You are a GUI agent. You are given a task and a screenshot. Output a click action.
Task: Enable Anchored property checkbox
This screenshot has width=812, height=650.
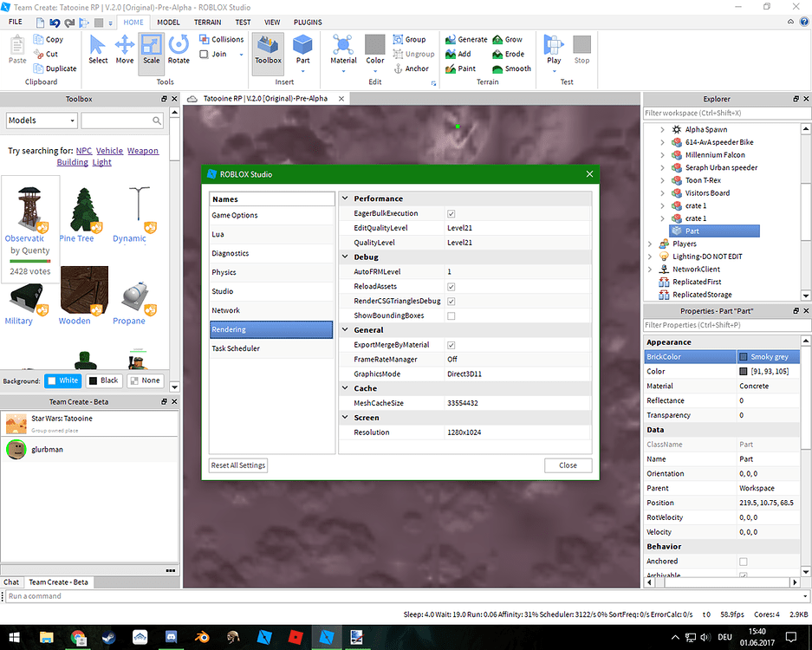click(744, 562)
